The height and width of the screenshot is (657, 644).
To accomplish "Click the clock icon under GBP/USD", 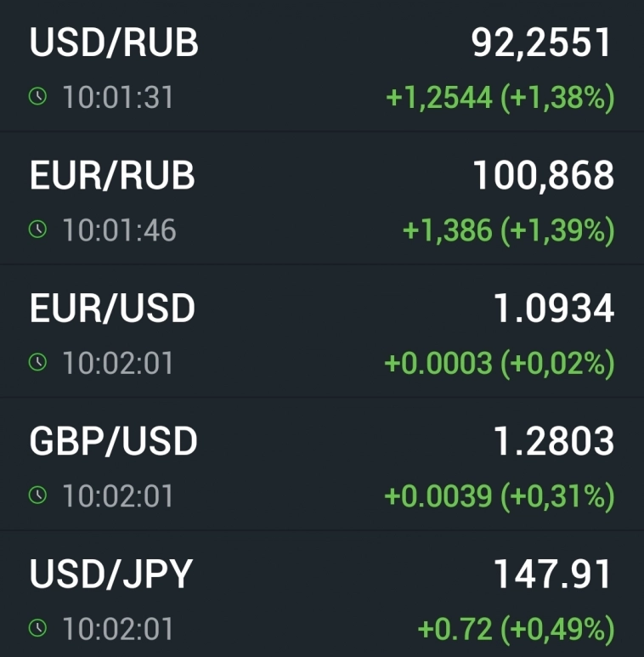I will coord(37,496).
